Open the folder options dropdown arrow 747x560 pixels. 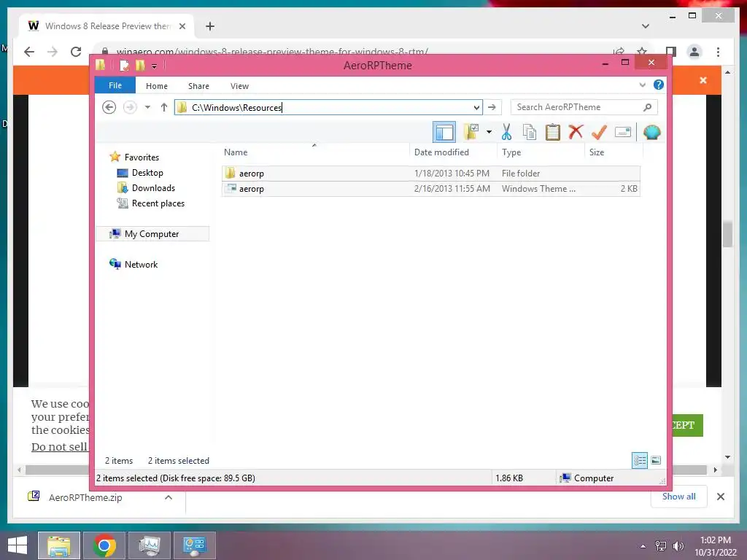pos(489,132)
